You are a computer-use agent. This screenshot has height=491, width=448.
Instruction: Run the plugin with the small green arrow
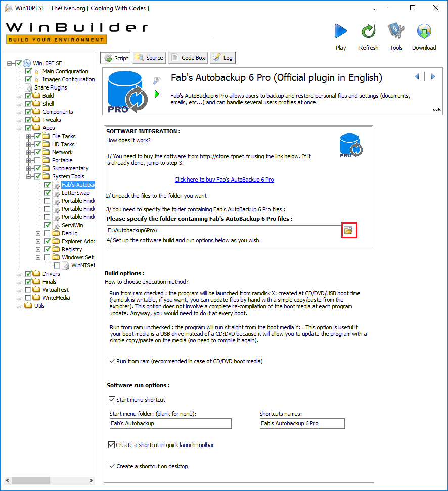157,94
